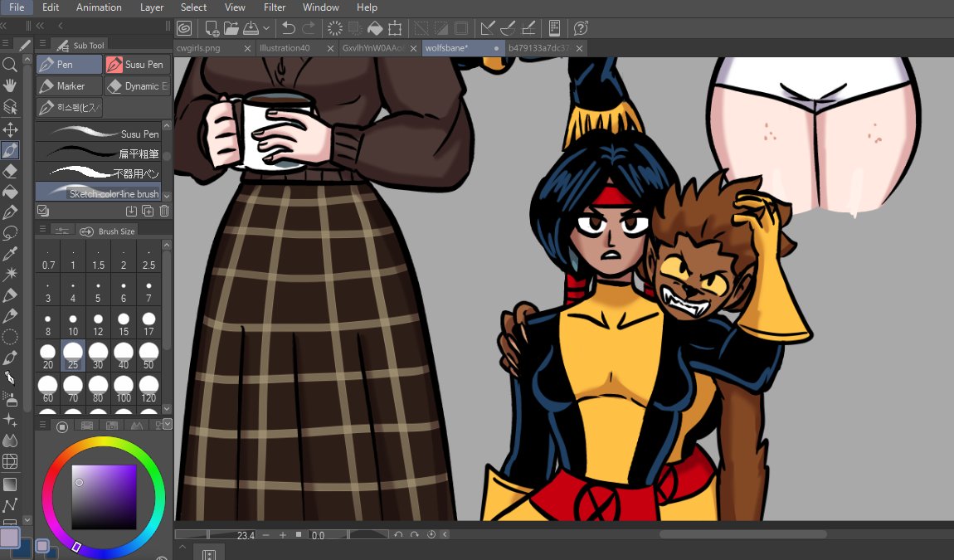Choose the Dynamic Eraser sub tool group

(137, 86)
